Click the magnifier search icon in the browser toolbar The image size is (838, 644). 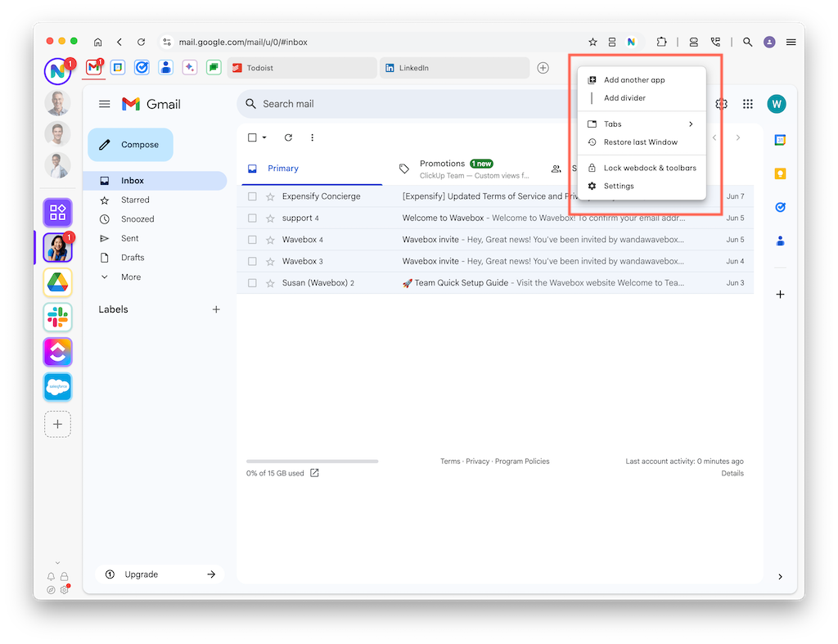[x=748, y=43]
